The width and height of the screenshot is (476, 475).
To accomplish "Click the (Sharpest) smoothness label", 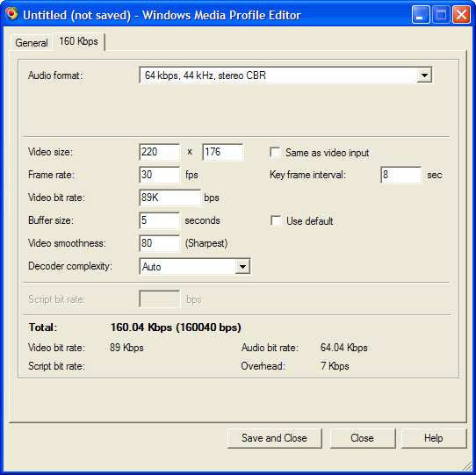I will [x=206, y=243].
